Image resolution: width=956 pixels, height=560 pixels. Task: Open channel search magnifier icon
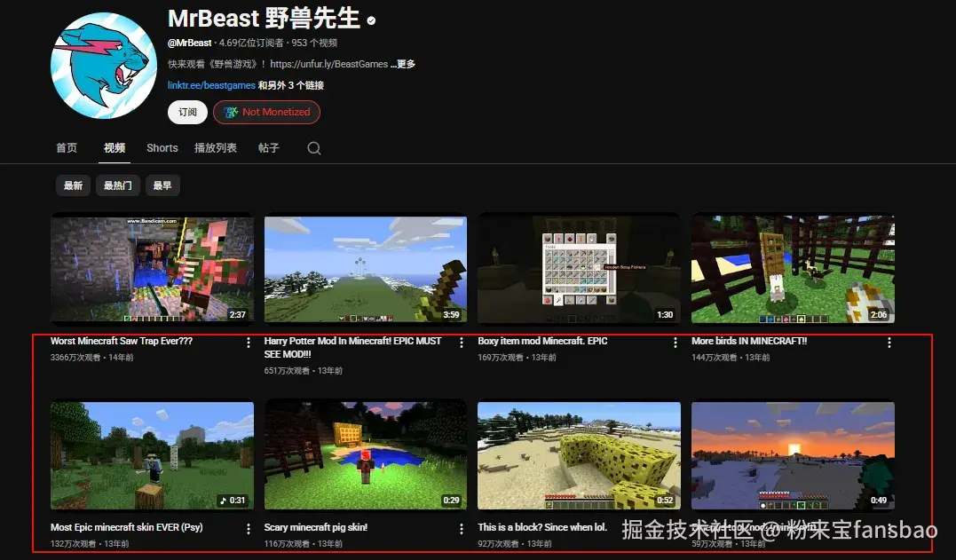coord(314,148)
